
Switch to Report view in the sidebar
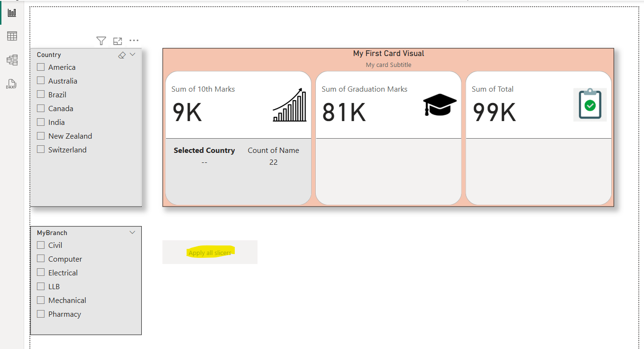click(x=11, y=12)
